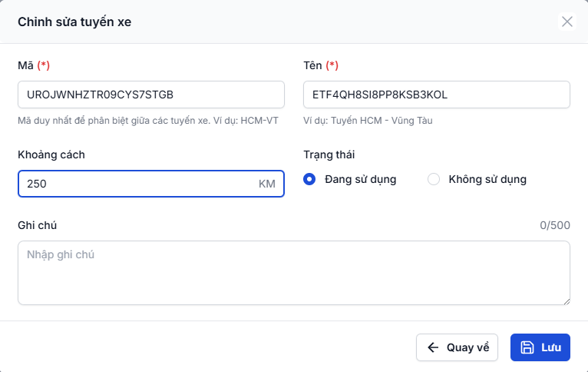Screen dimensions: 588x372
Task: Click the 0/500 character counter
Action: 555,225
